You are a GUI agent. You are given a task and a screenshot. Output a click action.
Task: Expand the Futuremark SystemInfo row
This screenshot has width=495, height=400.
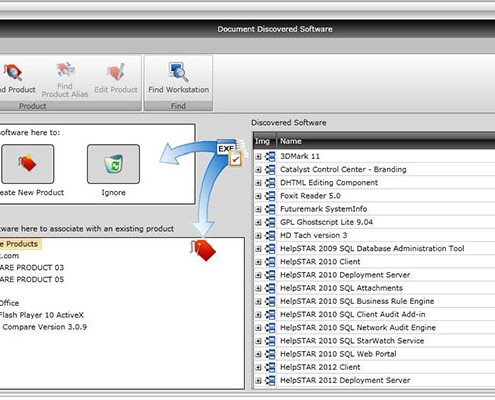click(258, 209)
